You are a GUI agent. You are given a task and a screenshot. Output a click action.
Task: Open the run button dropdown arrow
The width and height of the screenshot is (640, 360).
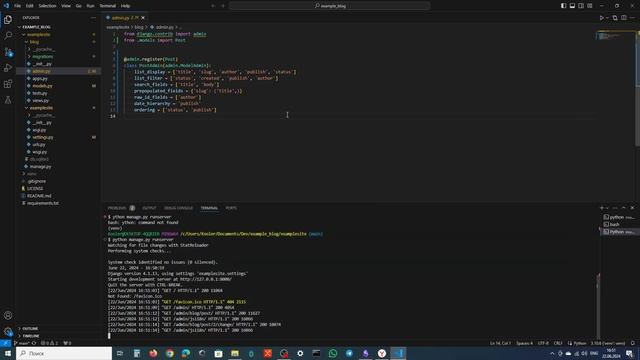coord(607,18)
